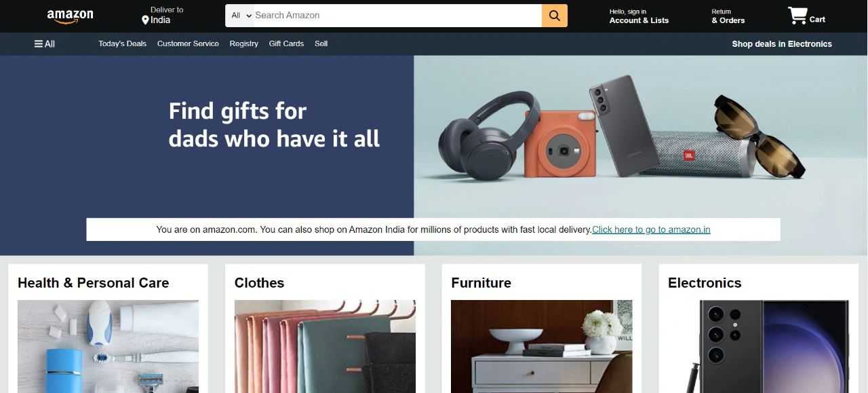Open the hamburger All menu
This screenshot has width=868, height=393.
pos(45,43)
